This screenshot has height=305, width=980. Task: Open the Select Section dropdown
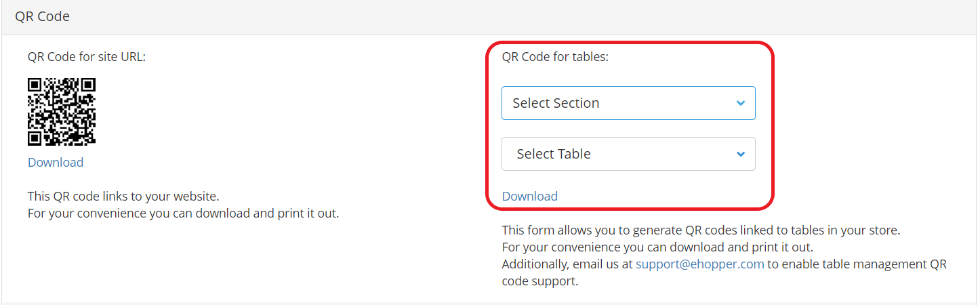[628, 103]
